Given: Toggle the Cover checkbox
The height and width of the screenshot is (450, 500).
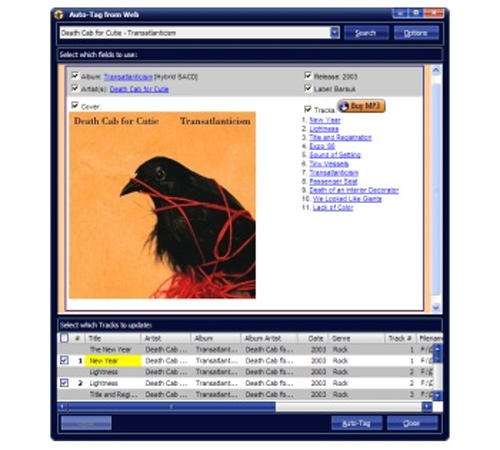Looking at the screenshot, I should coord(75,105).
